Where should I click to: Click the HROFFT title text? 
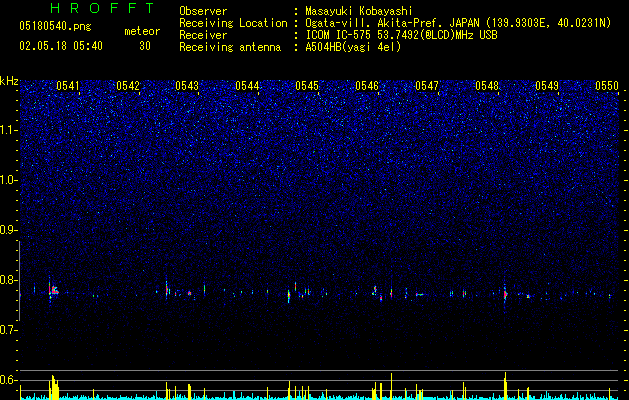103,8
